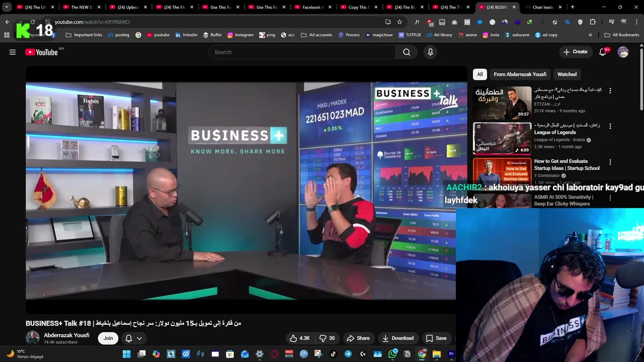Open more options for ASMR video

[610, 199]
